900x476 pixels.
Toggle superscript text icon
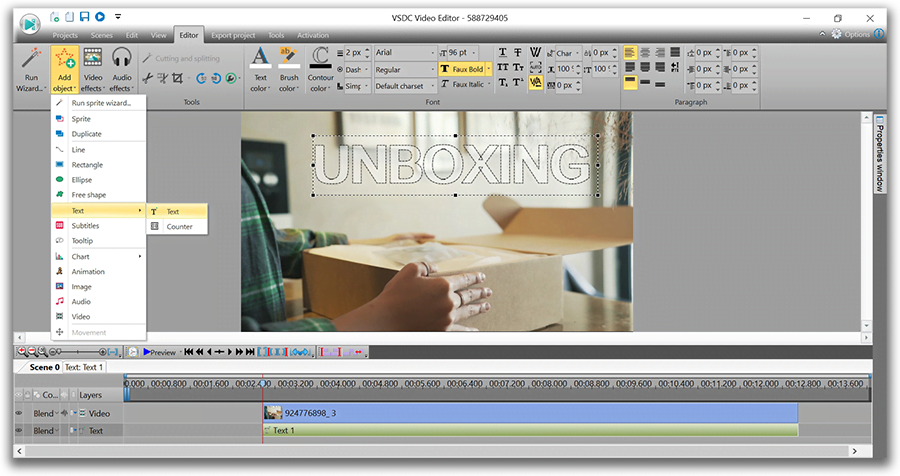518,83
